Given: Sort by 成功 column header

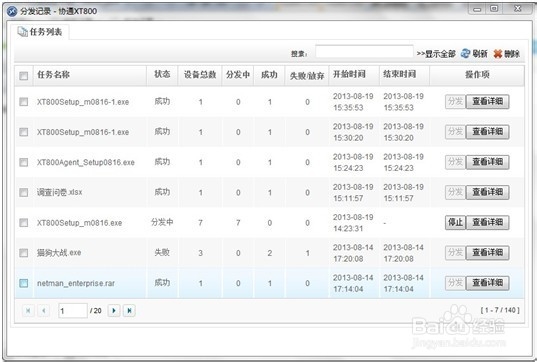Looking at the screenshot, I should coord(269,75).
